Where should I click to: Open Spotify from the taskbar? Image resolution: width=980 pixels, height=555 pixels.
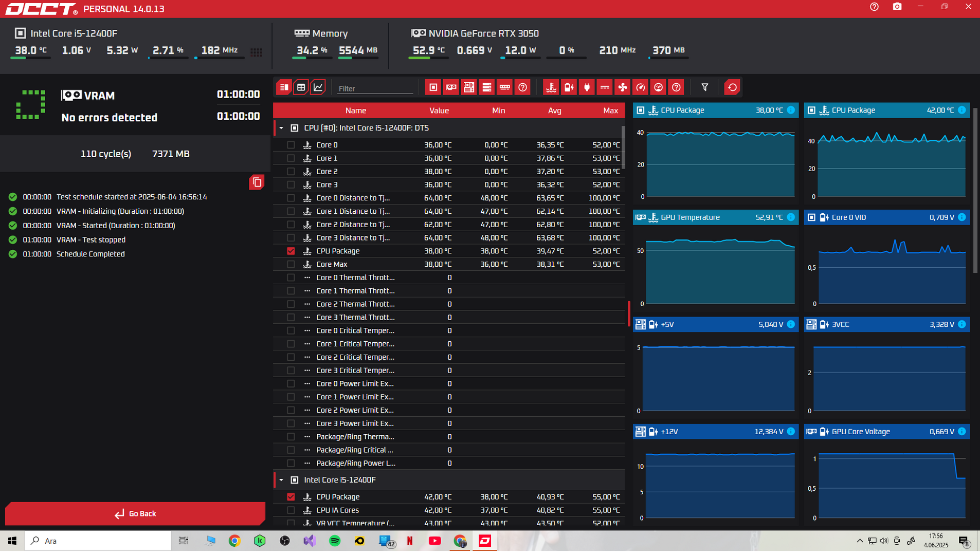pos(335,541)
